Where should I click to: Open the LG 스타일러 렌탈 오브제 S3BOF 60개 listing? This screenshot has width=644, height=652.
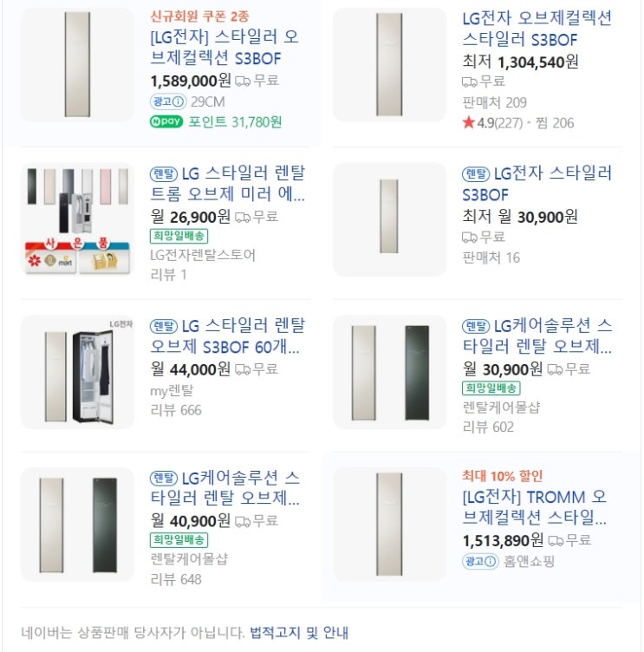[227, 336]
